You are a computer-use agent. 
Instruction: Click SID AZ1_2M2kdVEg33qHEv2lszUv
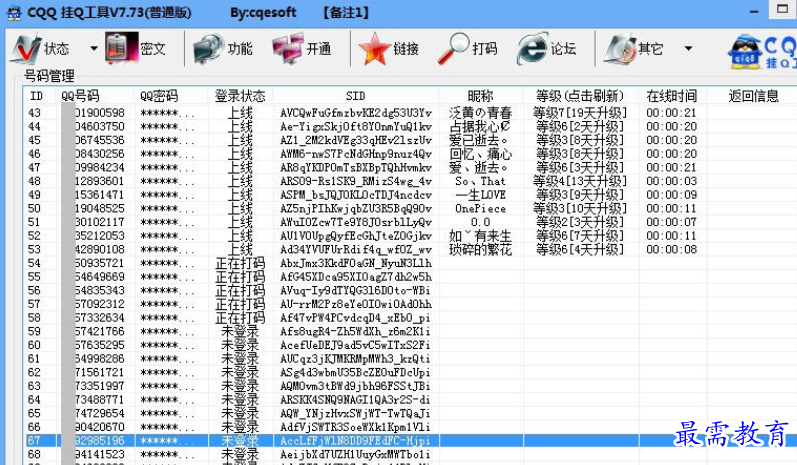coord(356,140)
